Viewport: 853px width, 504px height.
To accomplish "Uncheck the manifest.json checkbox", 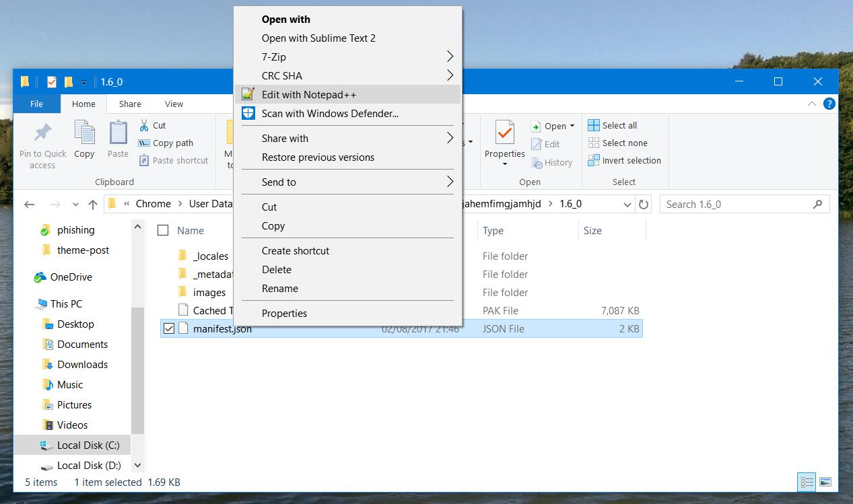I will [x=169, y=328].
